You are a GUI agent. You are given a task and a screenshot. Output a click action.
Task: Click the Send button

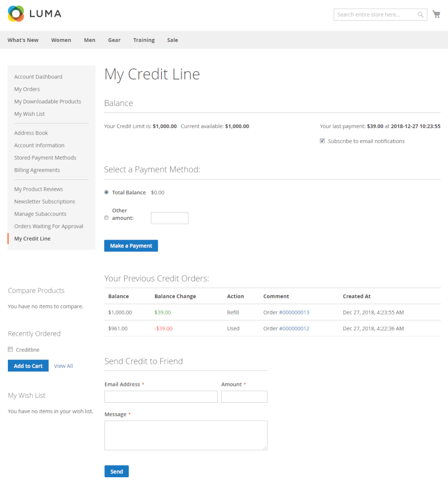[116, 471]
